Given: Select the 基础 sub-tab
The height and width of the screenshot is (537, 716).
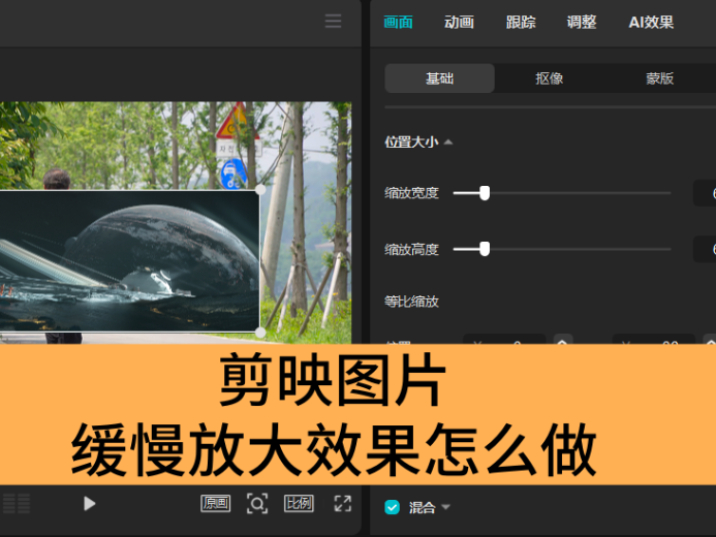Looking at the screenshot, I should (440, 79).
